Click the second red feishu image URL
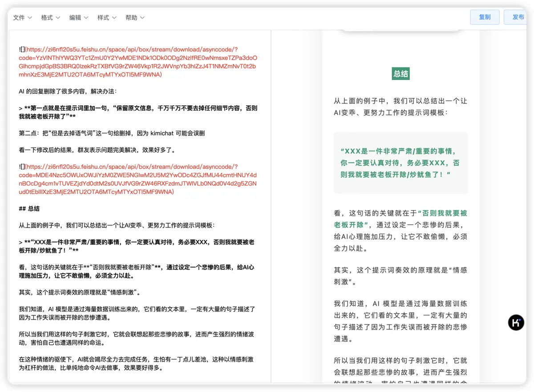The width and height of the screenshot is (534, 392). pos(138,179)
